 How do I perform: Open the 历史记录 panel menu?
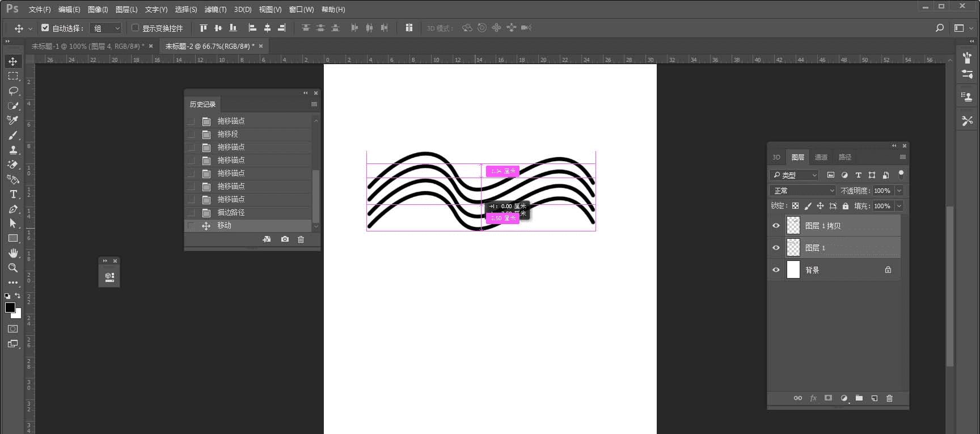point(314,104)
